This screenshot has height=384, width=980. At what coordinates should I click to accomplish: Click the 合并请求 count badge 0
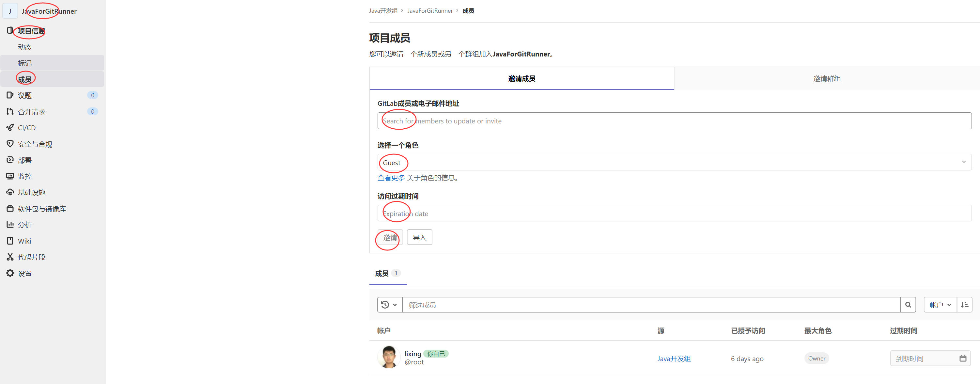tap(92, 111)
